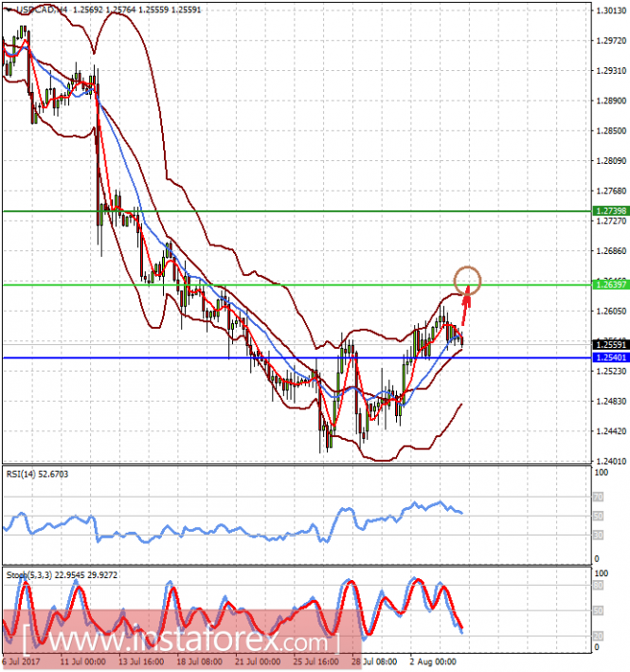Click the 1.30130 top price scale label
This screenshot has height=672, width=630.
click(611, 10)
